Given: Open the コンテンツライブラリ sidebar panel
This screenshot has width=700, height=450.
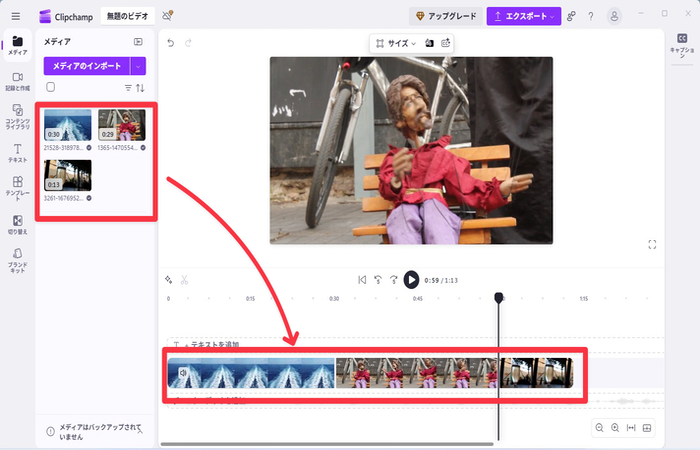Looking at the screenshot, I should [x=17, y=117].
